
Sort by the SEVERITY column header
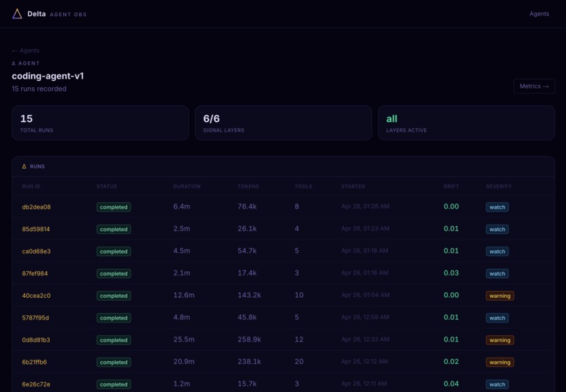499,186
